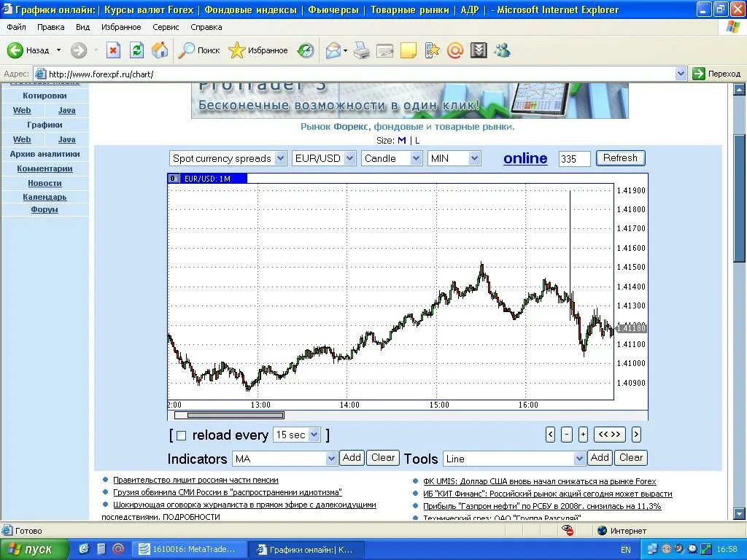Viewport: 747px width, 560px height.
Task: Open Spot currency spreads dropdown
Action: tap(228, 158)
